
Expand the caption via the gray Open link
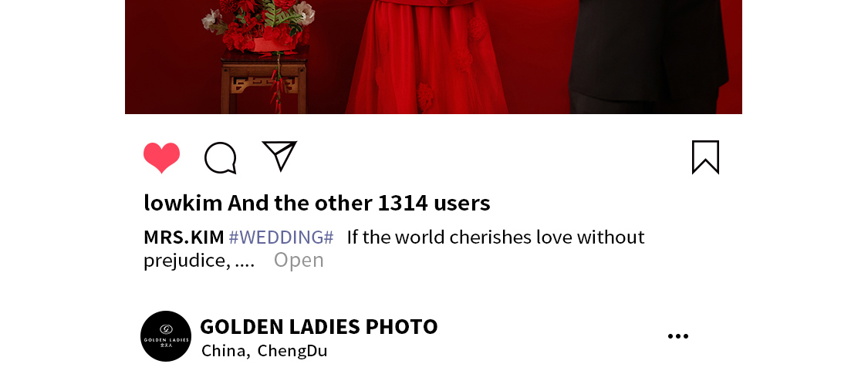[299, 260]
